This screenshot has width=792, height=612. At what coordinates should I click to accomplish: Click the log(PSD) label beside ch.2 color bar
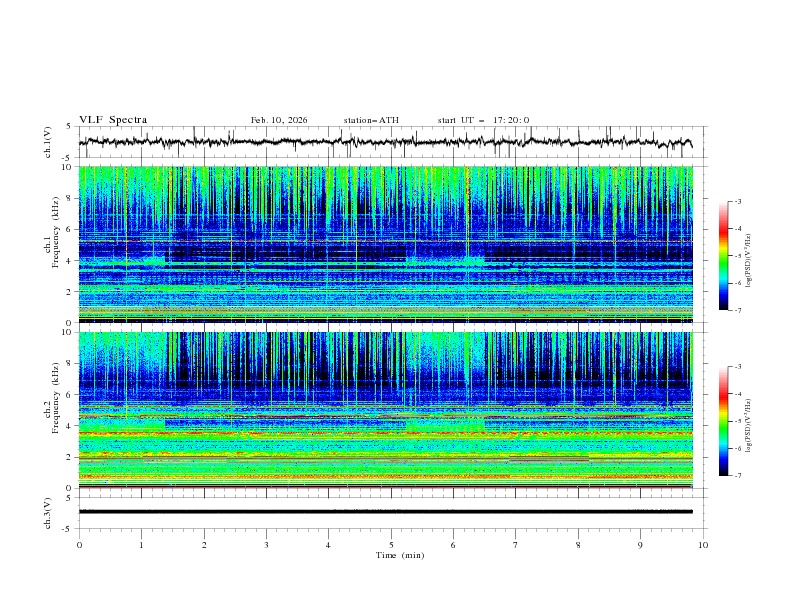pos(749,426)
